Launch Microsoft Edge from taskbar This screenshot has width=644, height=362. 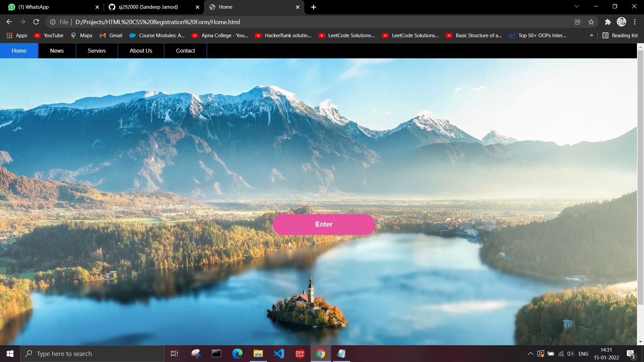[237, 354]
